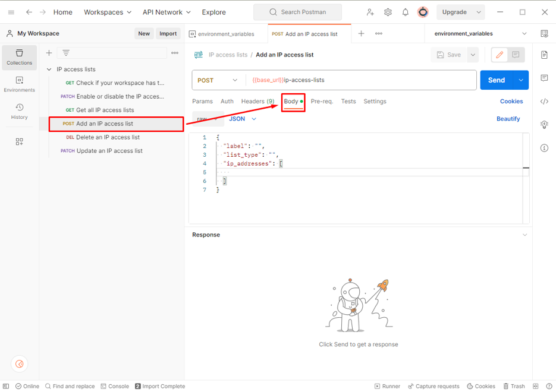556x392 pixels.
Task: Open the POST method dropdown
Action: pos(218,80)
